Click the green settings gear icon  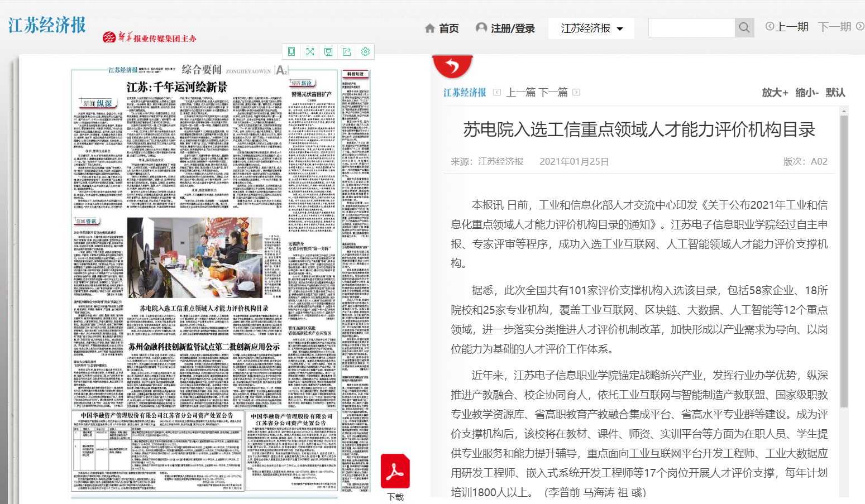[365, 51]
